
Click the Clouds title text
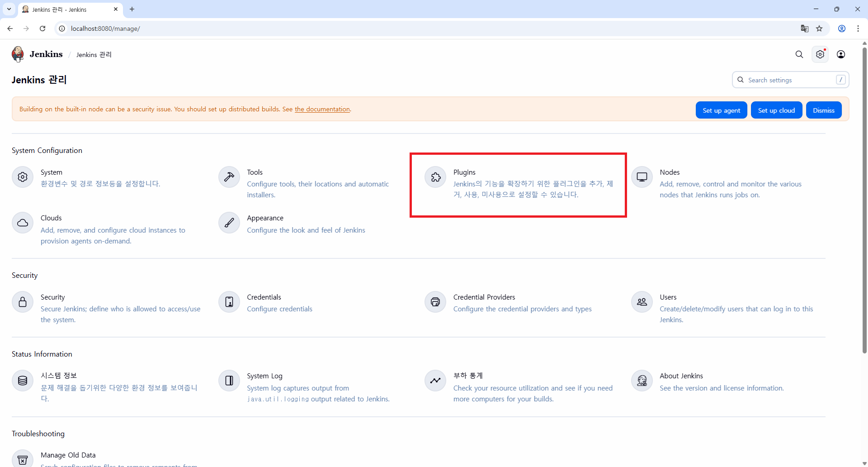51,218
